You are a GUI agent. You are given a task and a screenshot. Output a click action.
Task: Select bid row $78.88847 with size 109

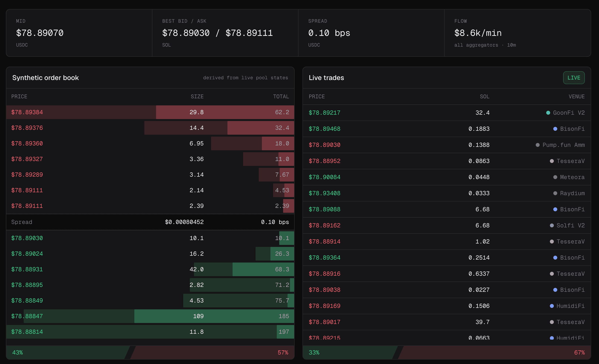(150, 316)
